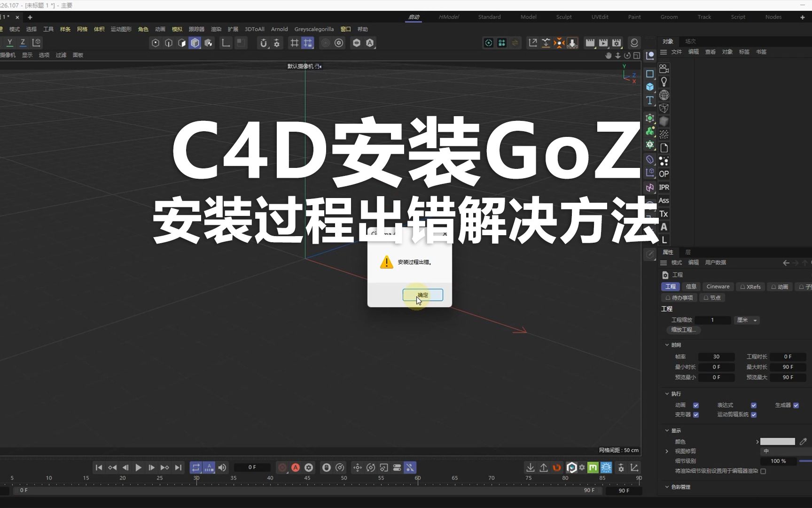Image resolution: width=812 pixels, height=508 pixels.
Task: Select the Edges mode icon
Action: 169,43
